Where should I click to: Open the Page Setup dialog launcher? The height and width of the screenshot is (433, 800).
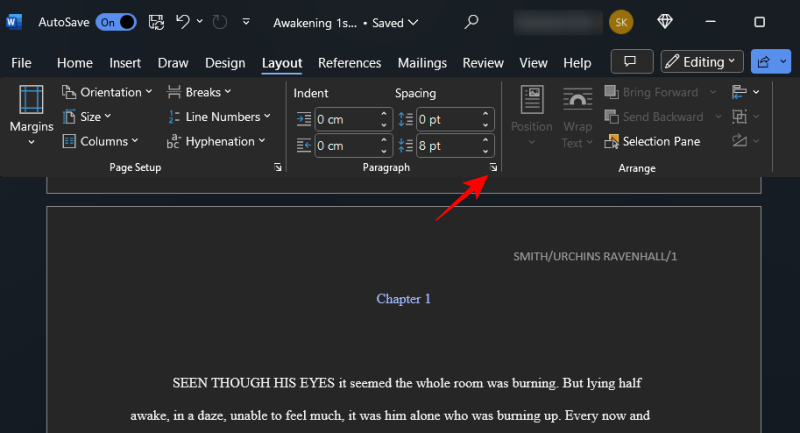(x=277, y=169)
